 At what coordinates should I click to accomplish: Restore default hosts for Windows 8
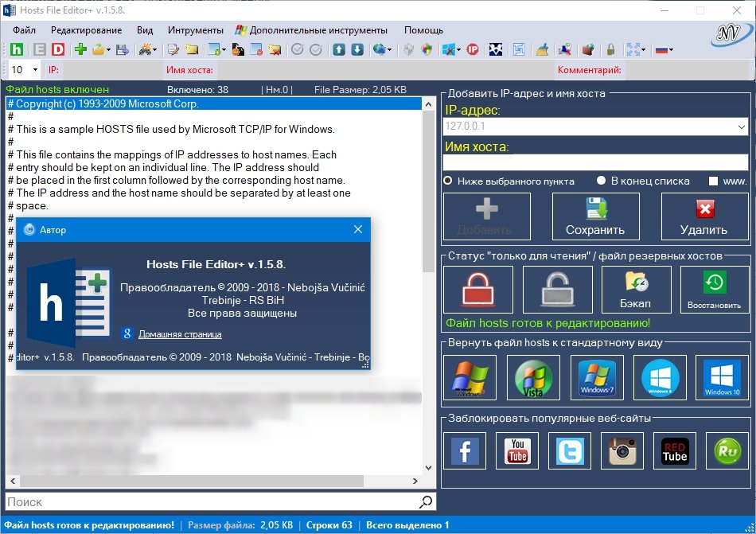[660, 377]
